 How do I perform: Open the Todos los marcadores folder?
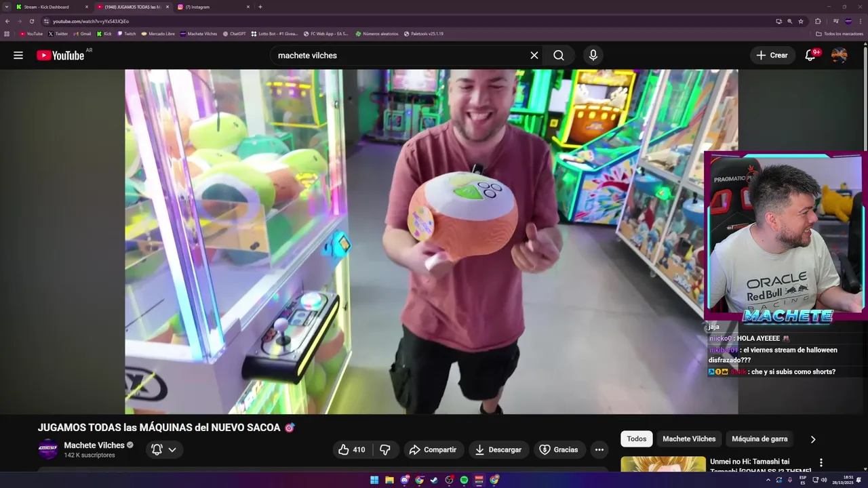pyautogui.click(x=840, y=33)
